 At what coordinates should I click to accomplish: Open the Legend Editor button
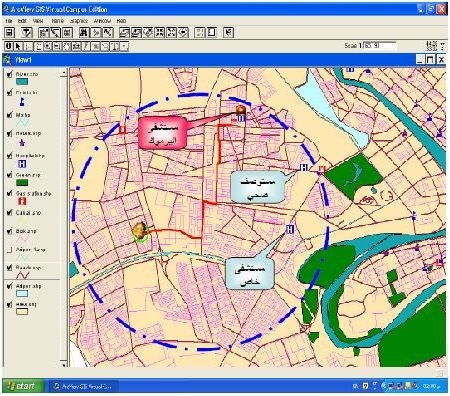tap(55, 32)
